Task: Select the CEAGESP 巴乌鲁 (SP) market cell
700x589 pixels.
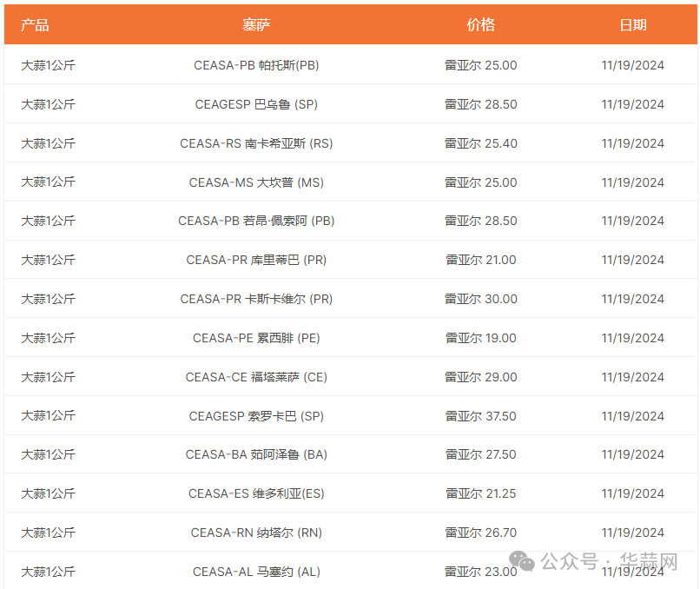Action: point(256,104)
